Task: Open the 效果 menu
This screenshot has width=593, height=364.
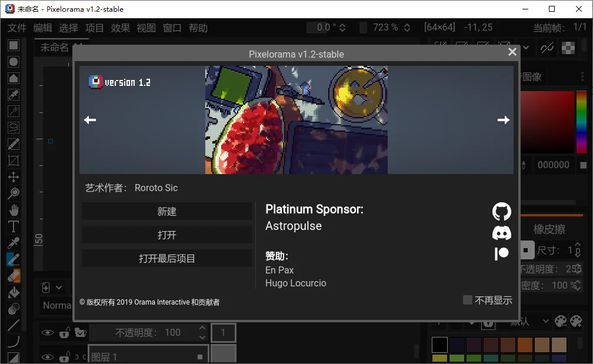Action: (120, 28)
